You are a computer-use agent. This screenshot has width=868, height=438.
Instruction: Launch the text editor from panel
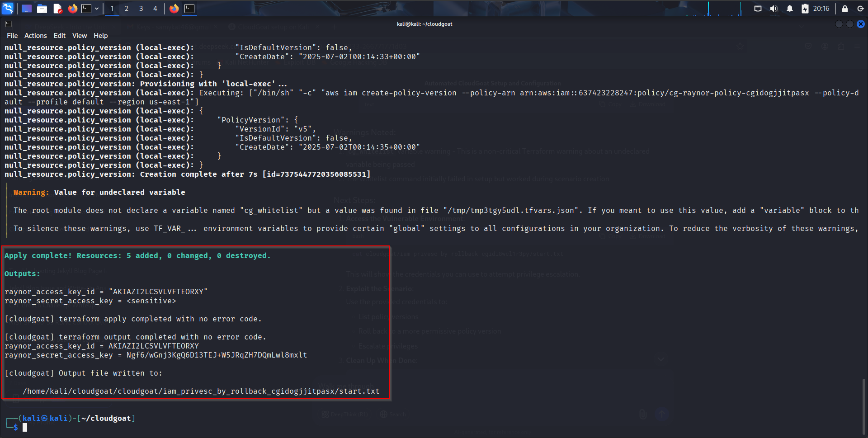click(x=57, y=9)
